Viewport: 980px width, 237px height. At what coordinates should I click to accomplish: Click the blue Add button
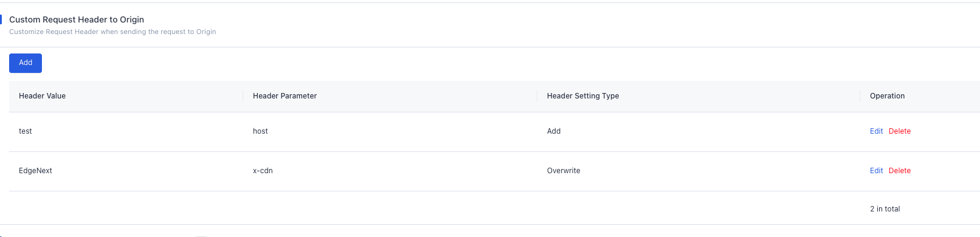point(26,63)
